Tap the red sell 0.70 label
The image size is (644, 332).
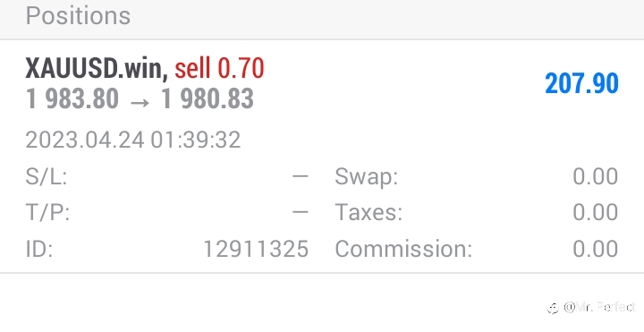tap(219, 68)
